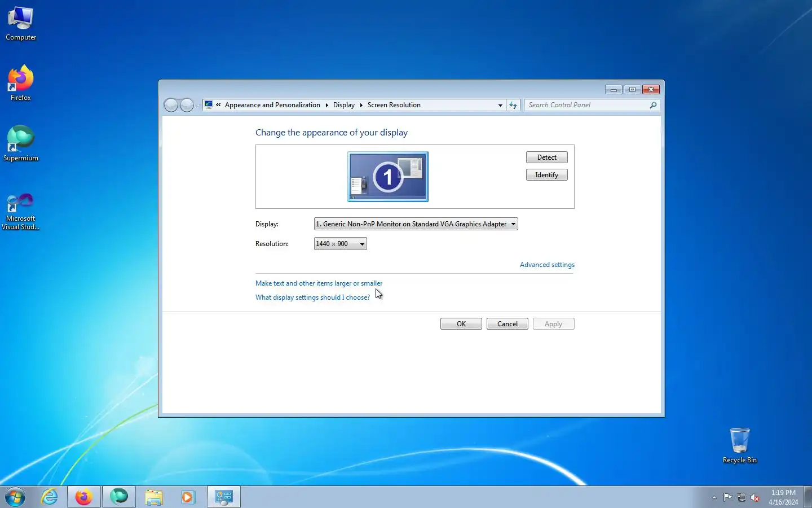The image size is (812, 508).
Task: Go back in Control Panel
Action: (171, 105)
